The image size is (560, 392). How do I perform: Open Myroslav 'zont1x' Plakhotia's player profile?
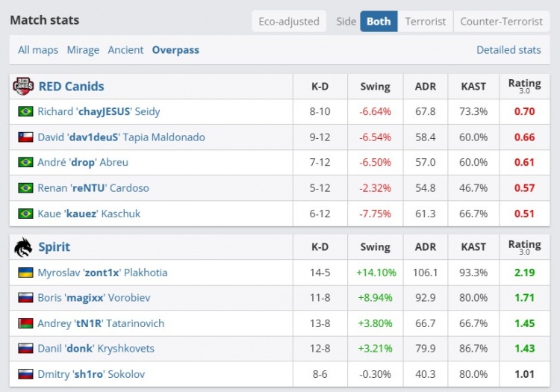(102, 273)
